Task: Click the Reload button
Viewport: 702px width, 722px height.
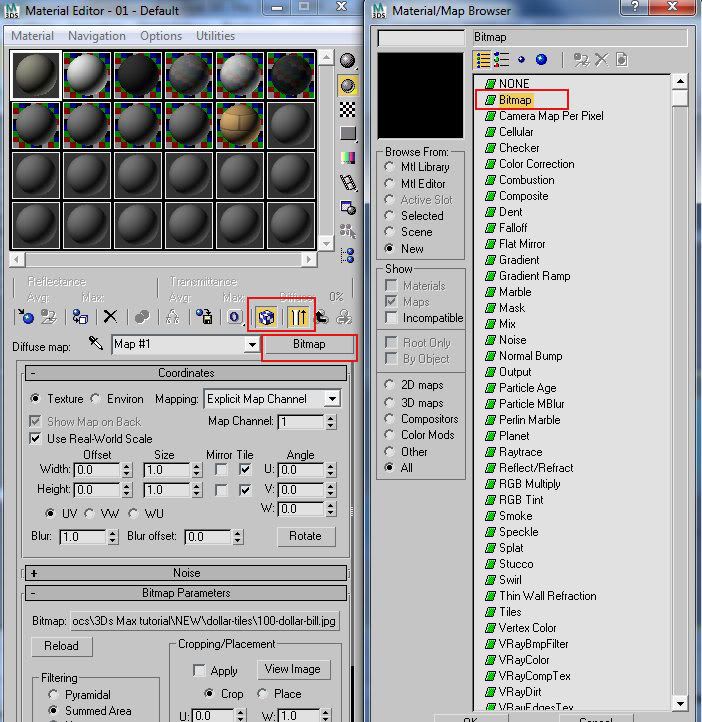Action: [60, 646]
